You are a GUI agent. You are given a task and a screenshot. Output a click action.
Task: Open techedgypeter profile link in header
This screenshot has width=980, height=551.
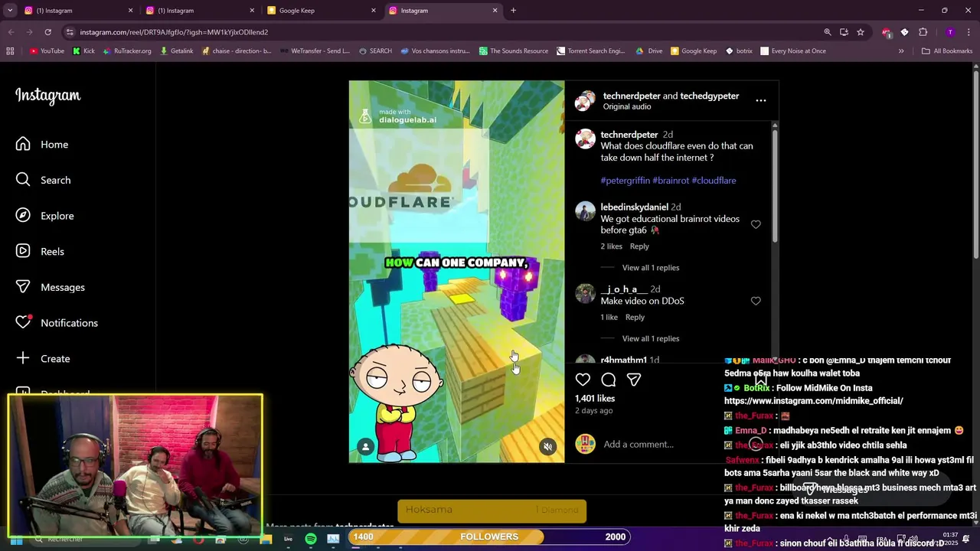[x=710, y=96]
